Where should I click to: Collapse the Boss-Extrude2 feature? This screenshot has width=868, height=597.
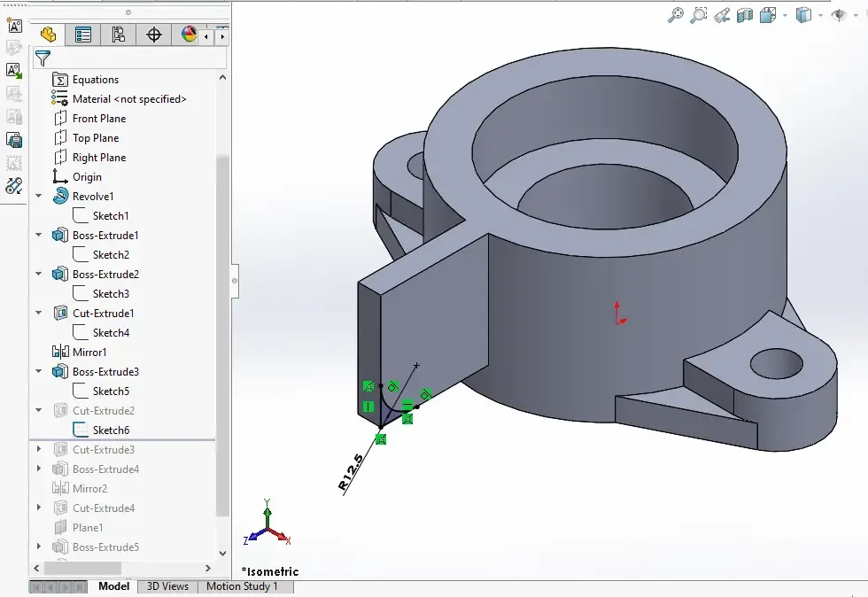[x=39, y=274]
